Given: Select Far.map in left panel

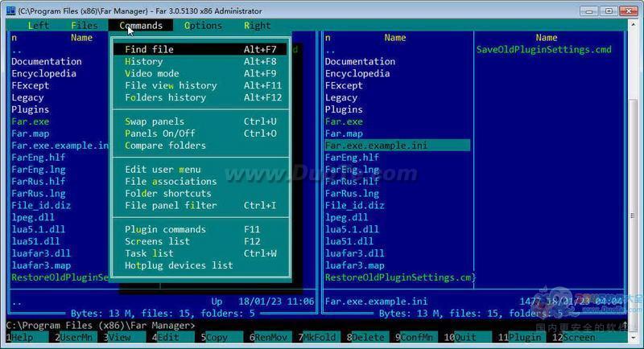Looking at the screenshot, I should pos(31,133).
